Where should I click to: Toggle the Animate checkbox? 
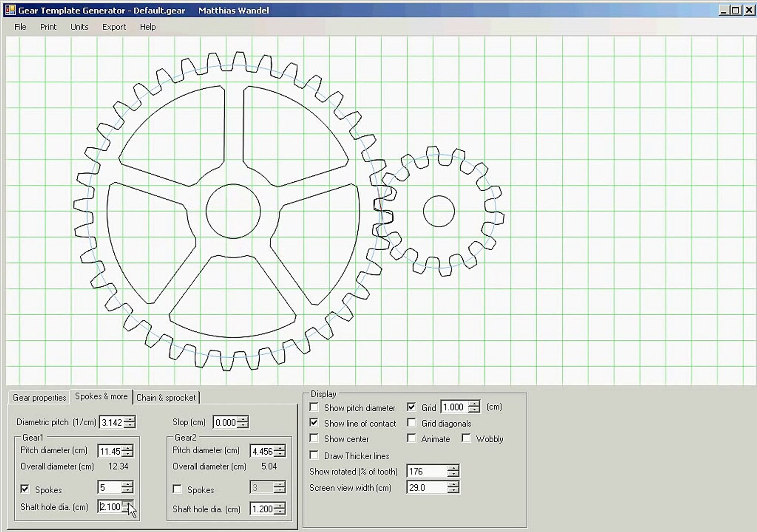(x=412, y=438)
